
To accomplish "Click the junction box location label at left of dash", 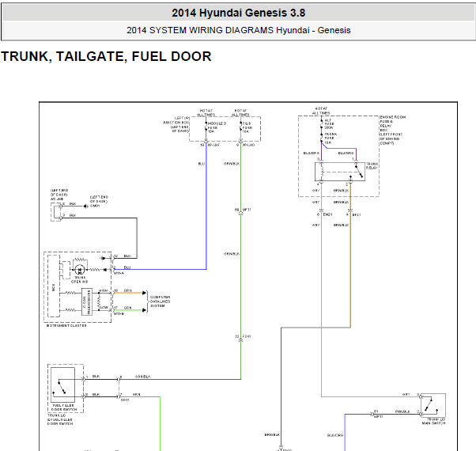I will [176, 124].
